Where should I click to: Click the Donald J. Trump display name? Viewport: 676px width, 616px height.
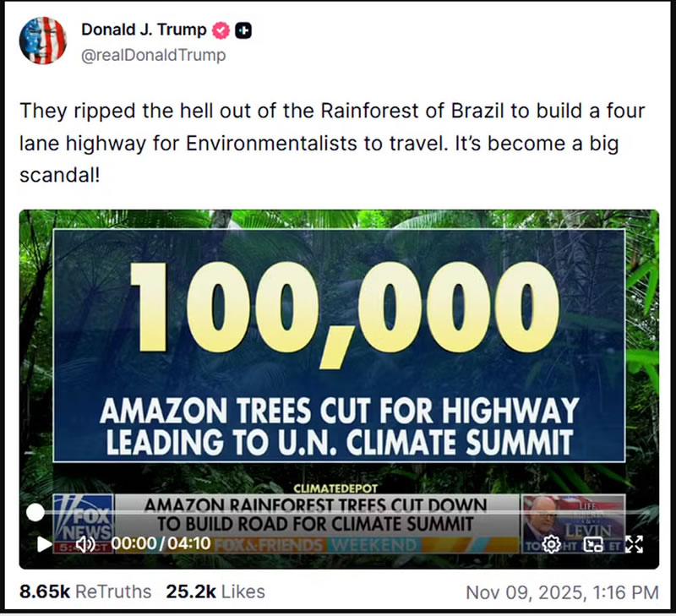pos(144,30)
